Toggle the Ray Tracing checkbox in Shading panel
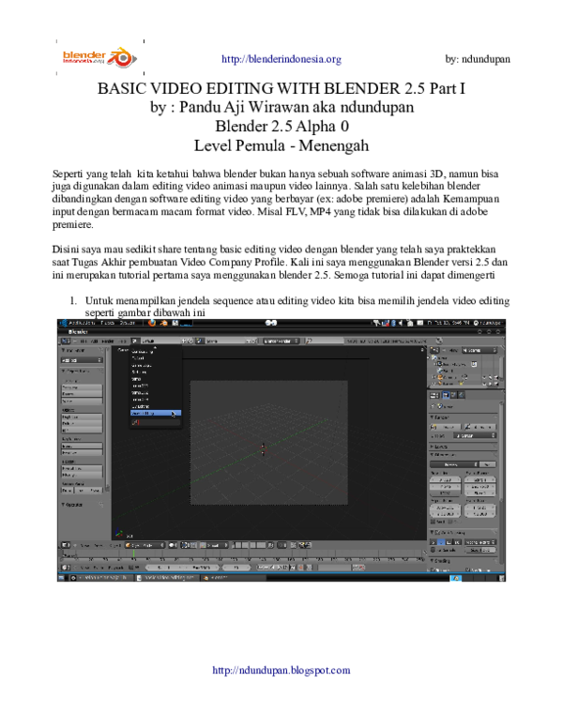This screenshot has height=728, width=563. click(x=468, y=569)
